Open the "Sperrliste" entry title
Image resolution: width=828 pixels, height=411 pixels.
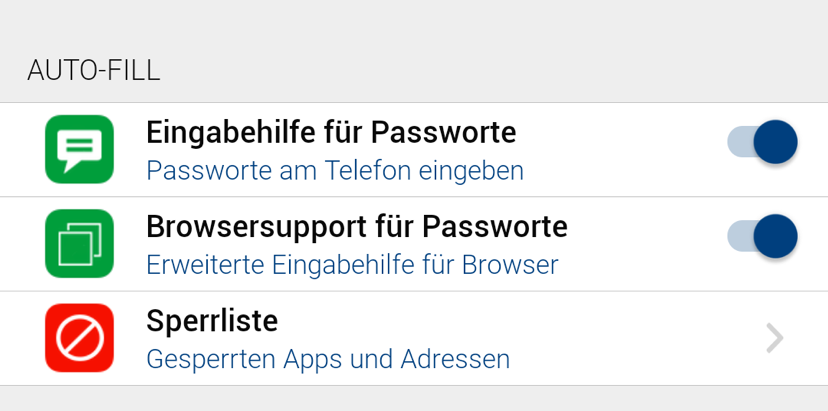coord(212,321)
